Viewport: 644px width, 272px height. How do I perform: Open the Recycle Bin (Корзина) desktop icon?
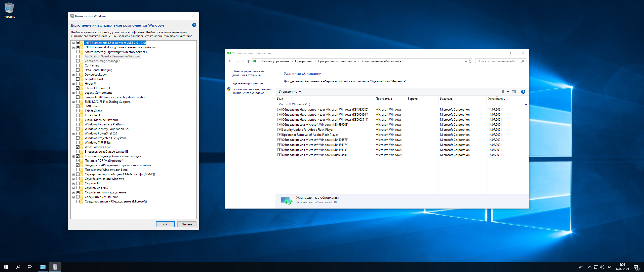(9, 10)
